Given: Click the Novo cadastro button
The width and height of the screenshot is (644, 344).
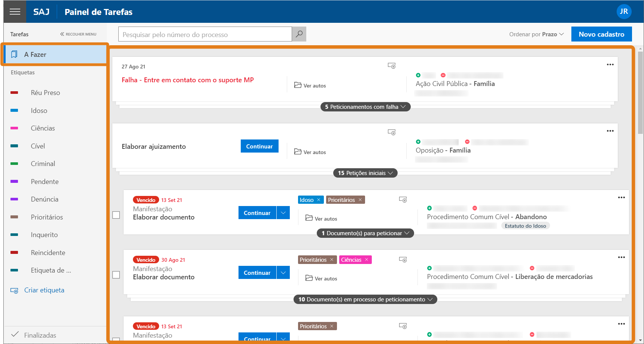Looking at the screenshot, I should click(601, 34).
